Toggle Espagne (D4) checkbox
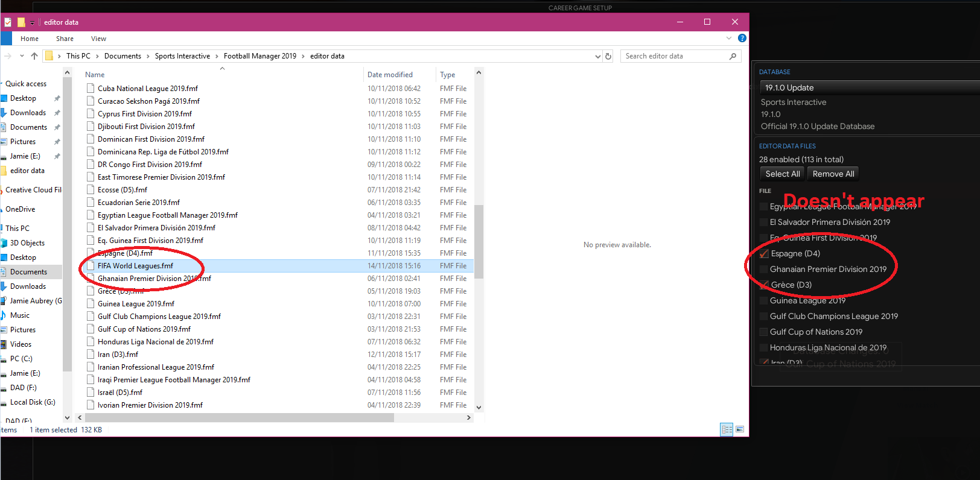 pos(764,254)
